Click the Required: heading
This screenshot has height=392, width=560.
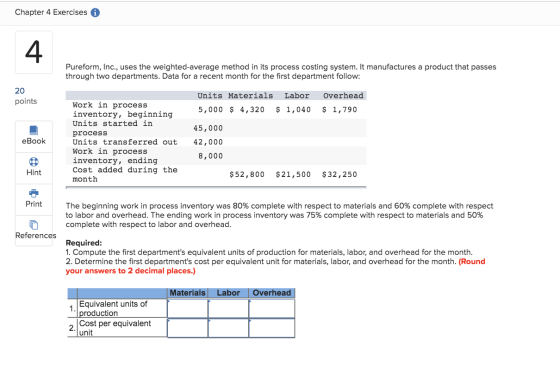(84, 243)
